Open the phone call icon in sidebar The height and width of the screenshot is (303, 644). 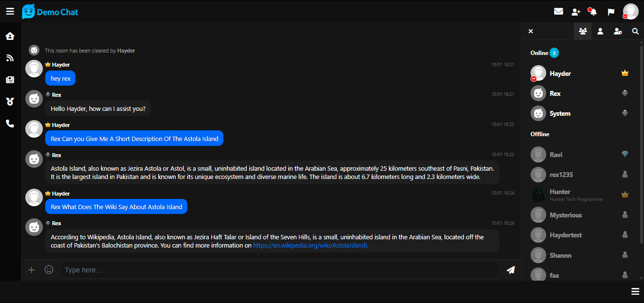(10, 124)
